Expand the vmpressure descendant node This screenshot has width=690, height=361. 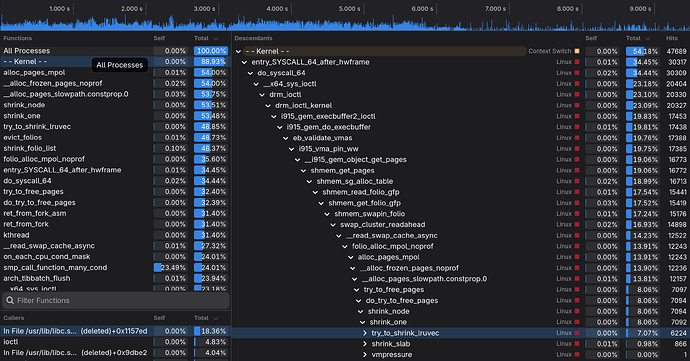[365, 354]
